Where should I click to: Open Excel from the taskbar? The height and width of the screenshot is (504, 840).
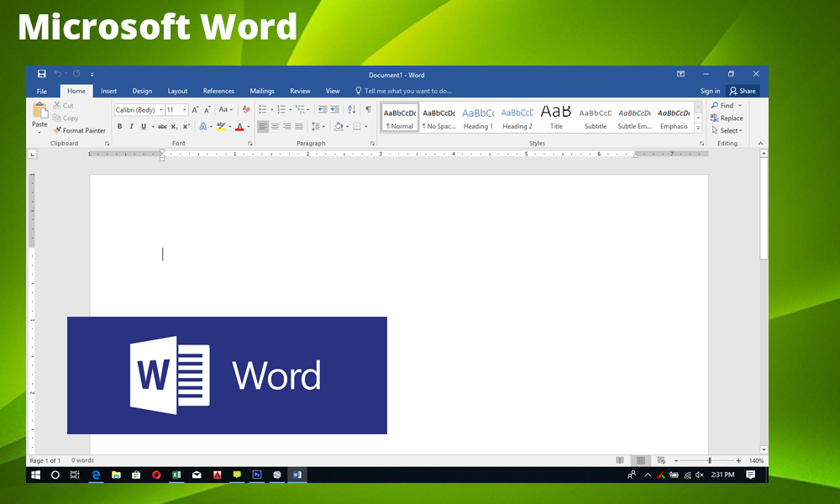pos(176,475)
